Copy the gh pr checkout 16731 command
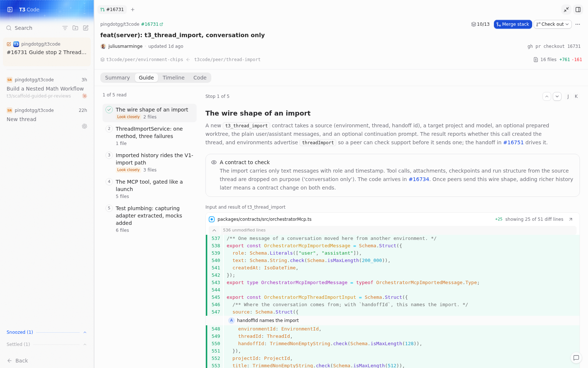588x368 pixels. pyautogui.click(x=554, y=46)
